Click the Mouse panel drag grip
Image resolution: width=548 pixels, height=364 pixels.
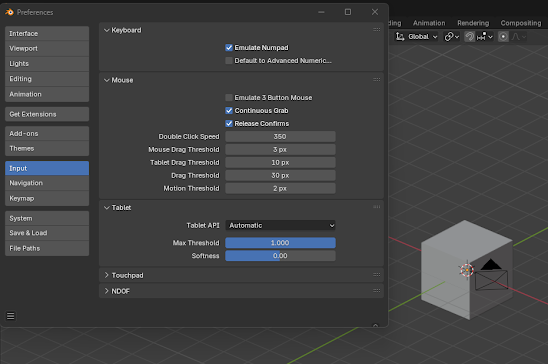[x=376, y=80]
